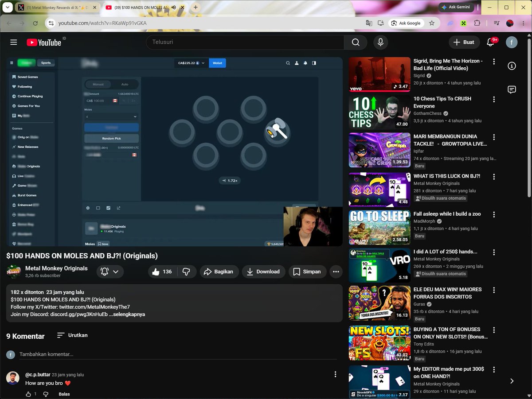The height and width of the screenshot is (399, 532).
Task: Click the Ask Google button
Action: click(405, 23)
